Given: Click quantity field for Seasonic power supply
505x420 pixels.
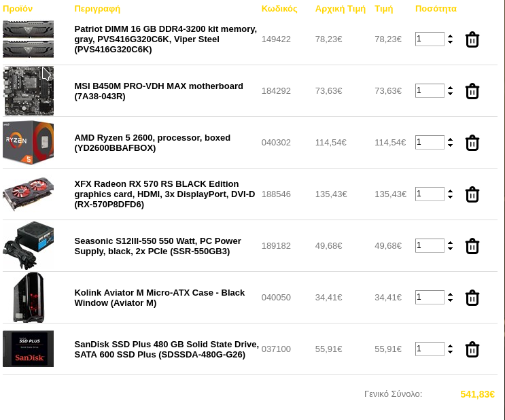Looking at the screenshot, I should pyautogui.click(x=430, y=245).
